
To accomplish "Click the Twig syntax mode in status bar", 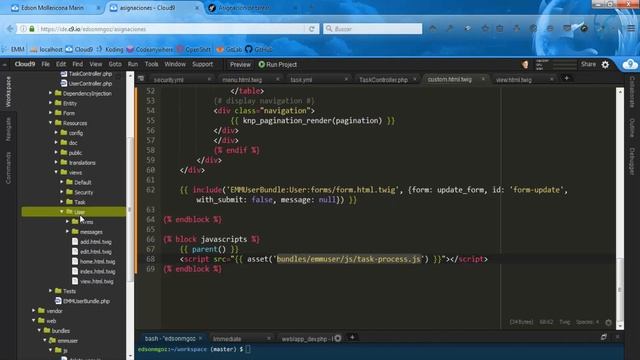I will click(564, 322).
